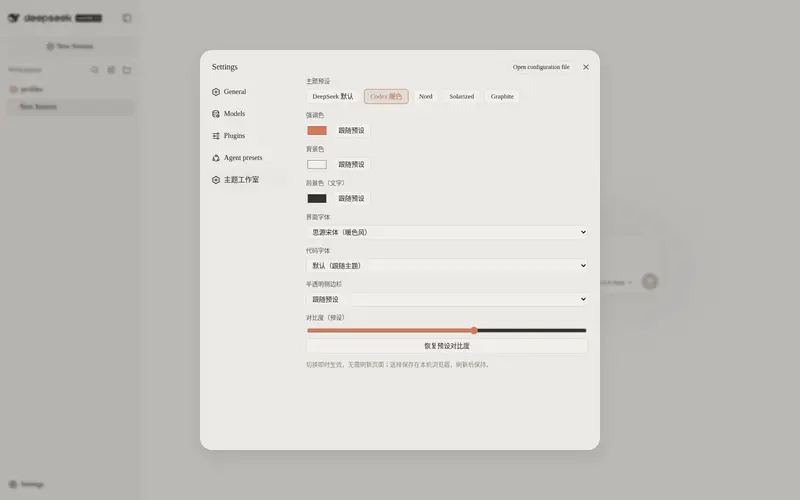Select the DeepSeek 默认 theme preset

(333, 96)
